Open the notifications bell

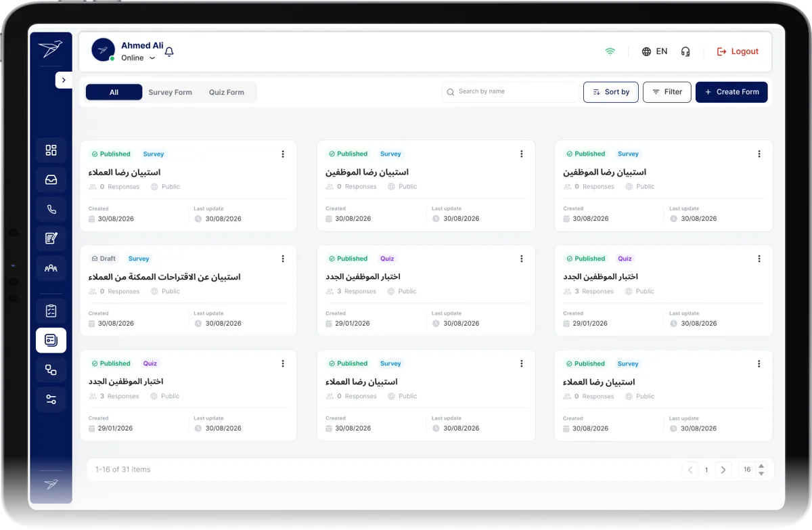(x=169, y=52)
